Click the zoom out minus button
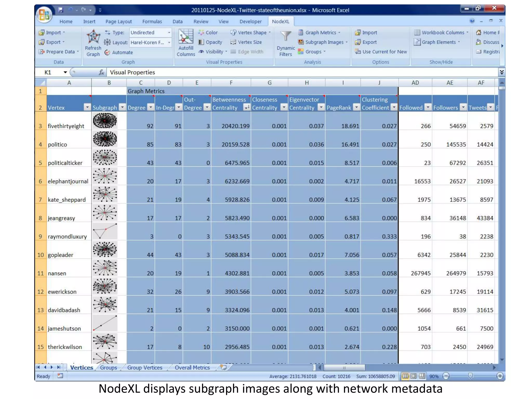Screen dimensions: 532x399 (446, 376)
